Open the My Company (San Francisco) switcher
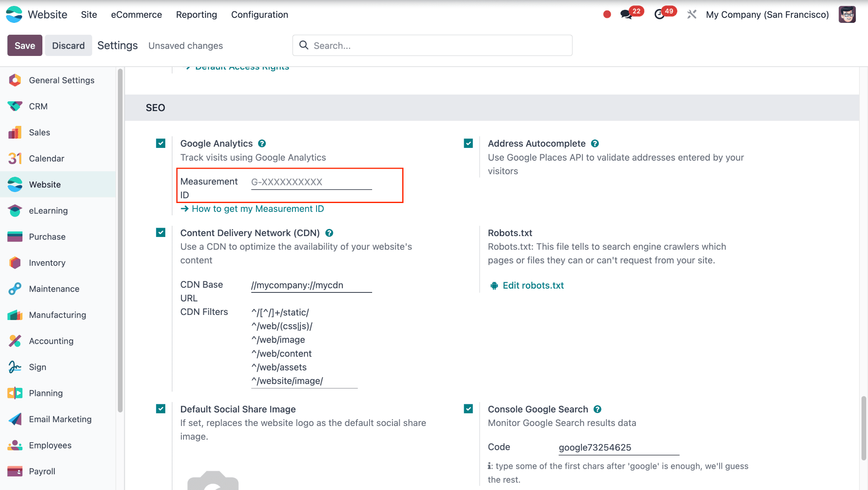The width and height of the screenshot is (868, 490). click(767, 14)
